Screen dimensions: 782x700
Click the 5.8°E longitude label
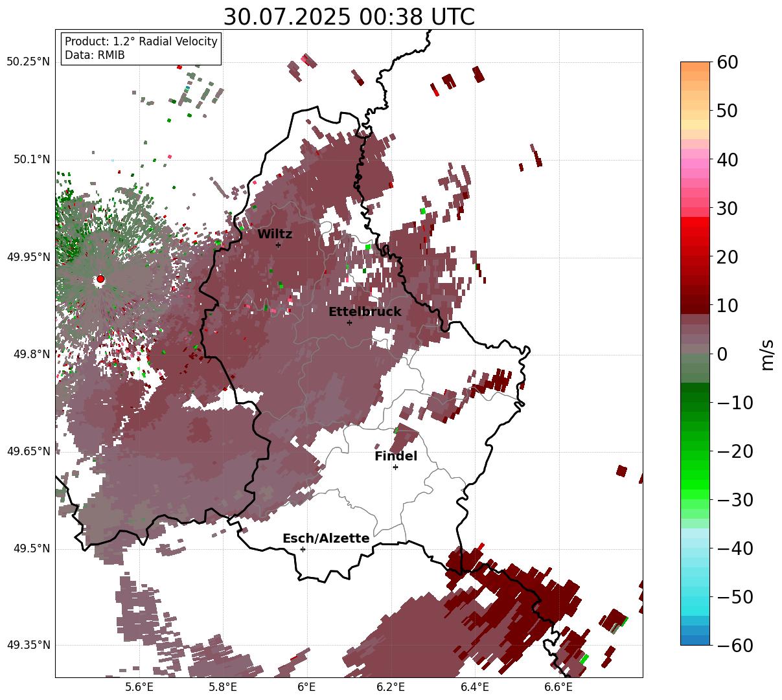click(x=223, y=687)
